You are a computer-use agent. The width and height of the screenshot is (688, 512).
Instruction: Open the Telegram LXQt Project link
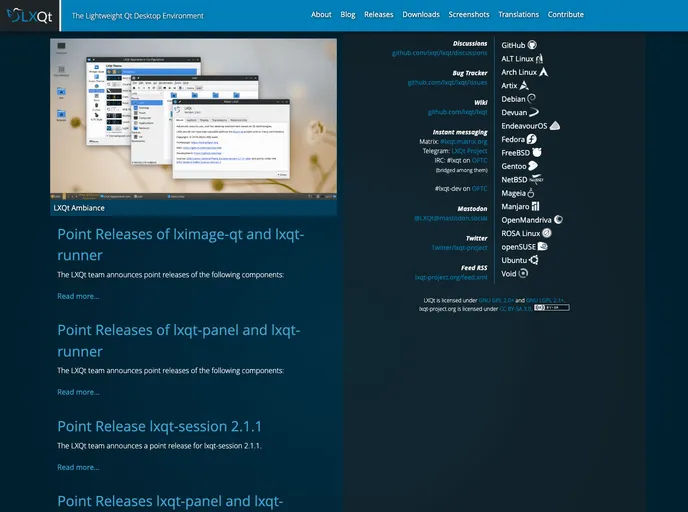(469, 150)
